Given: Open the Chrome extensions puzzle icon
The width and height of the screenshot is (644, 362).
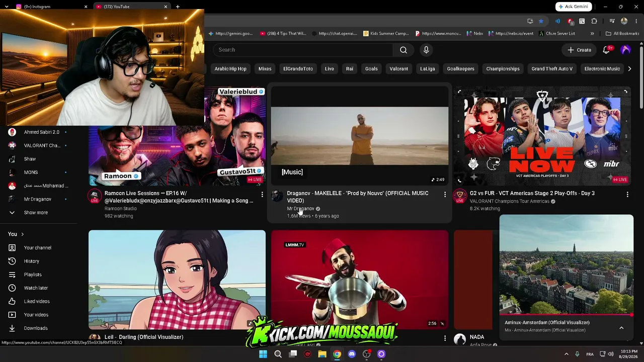Looking at the screenshot, I should [x=594, y=21].
